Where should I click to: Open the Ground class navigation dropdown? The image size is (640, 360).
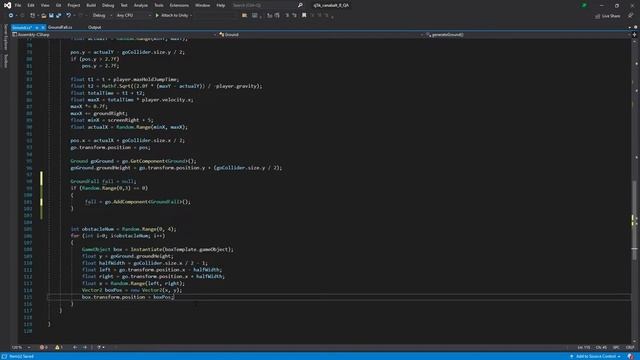coord(320,35)
